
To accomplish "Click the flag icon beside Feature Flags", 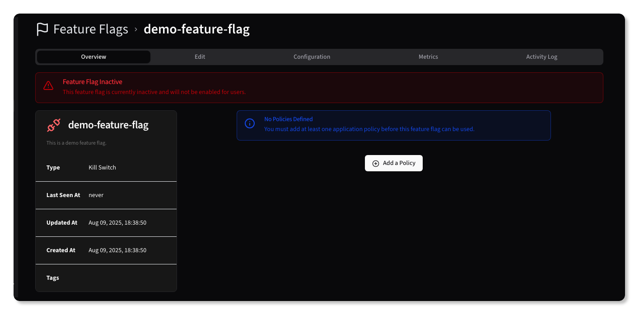I will (42, 29).
